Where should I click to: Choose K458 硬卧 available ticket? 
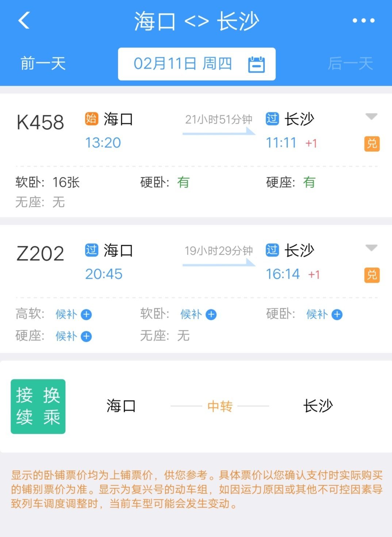165,182
